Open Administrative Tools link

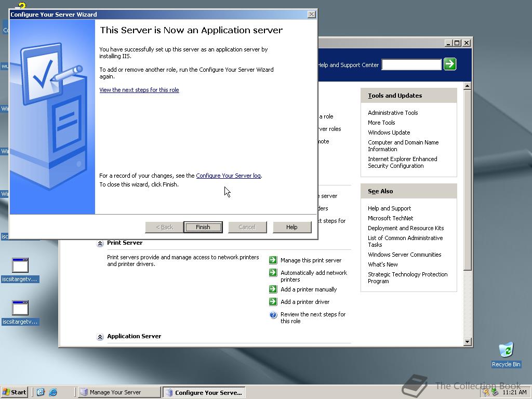[393, 113]
